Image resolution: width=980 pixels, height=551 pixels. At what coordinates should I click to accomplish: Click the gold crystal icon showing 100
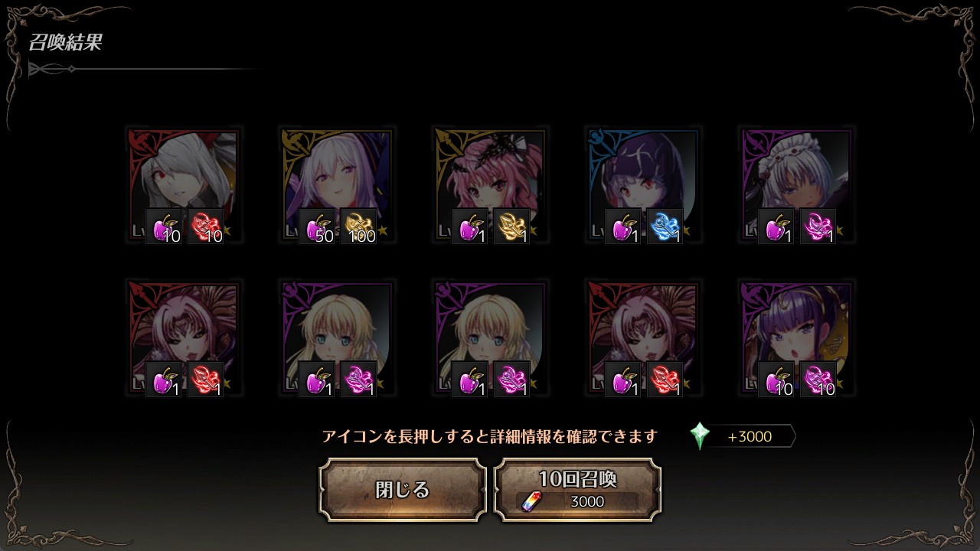point(358,226)
